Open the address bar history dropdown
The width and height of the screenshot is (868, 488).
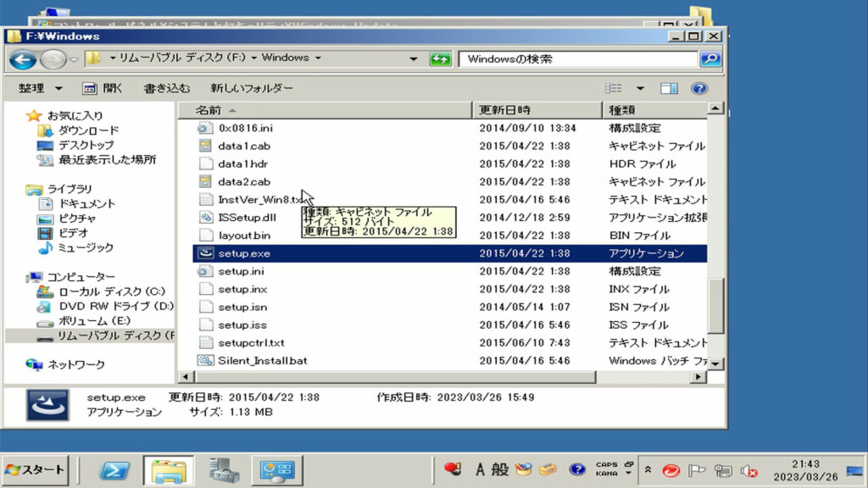[414, 59]
